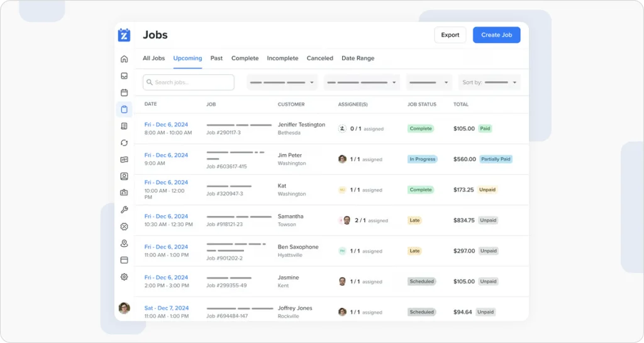This screenshot has width=644, height=343.
Task: Open the Sort by dropdown
Action: pos(489,82)
